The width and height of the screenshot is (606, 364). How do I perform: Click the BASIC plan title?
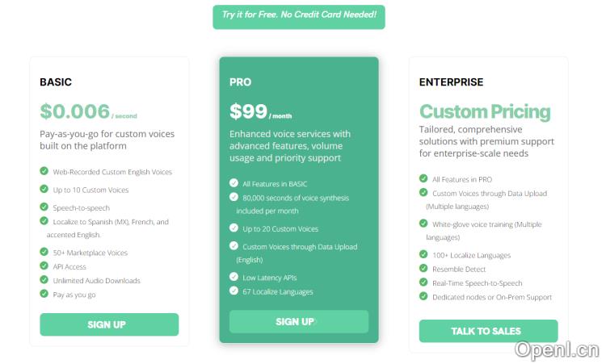coord(56,82)
